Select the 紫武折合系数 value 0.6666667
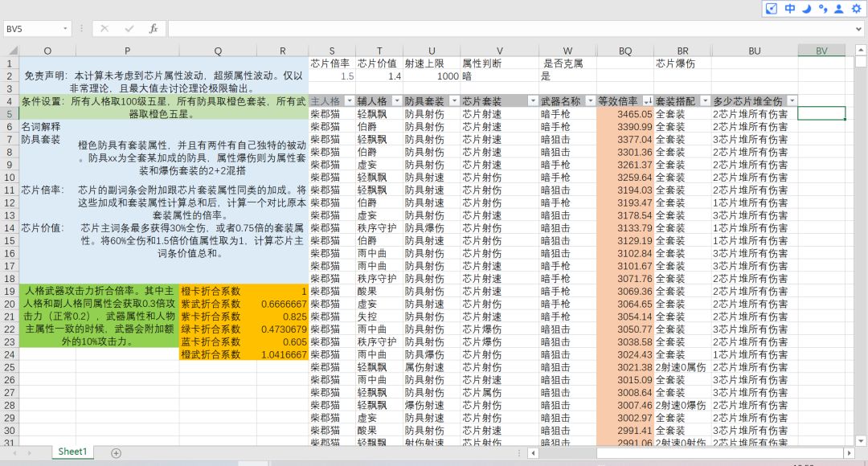 282,304
